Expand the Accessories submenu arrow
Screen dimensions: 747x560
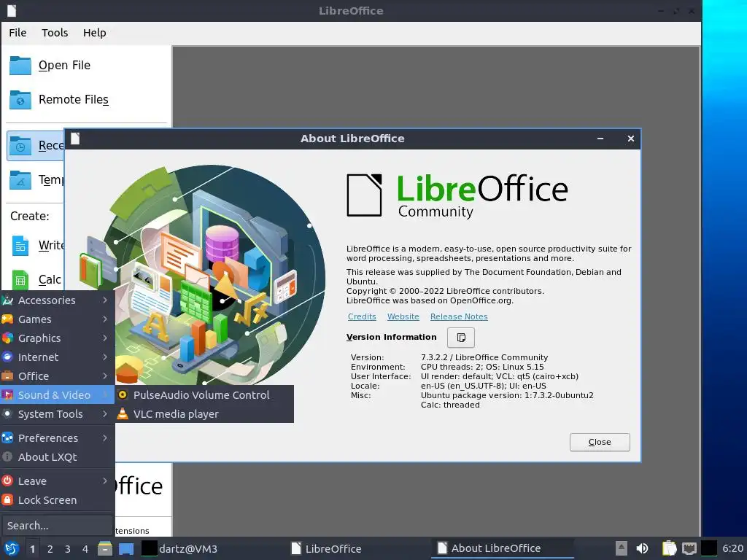tap(105, 300)
